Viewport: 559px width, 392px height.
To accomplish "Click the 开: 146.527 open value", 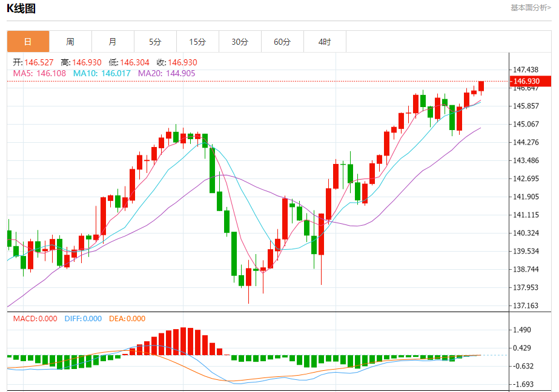I will pyautogui.click(x=33, y=62).
